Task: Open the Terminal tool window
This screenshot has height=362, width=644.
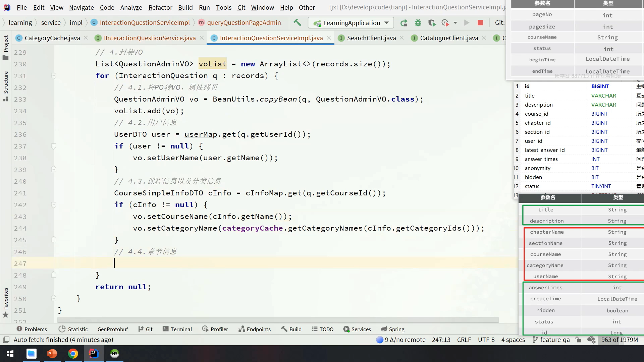Action: (x=177, y=329)
